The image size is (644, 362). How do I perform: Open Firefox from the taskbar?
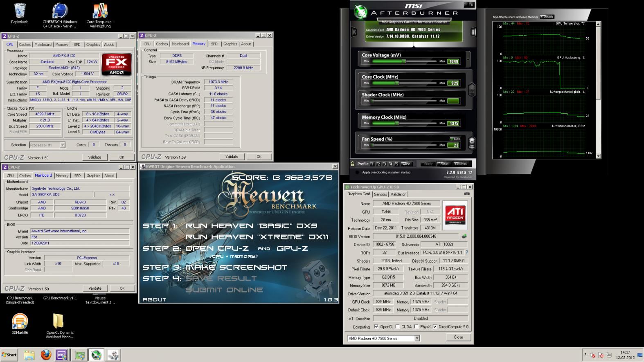[46, 355]
